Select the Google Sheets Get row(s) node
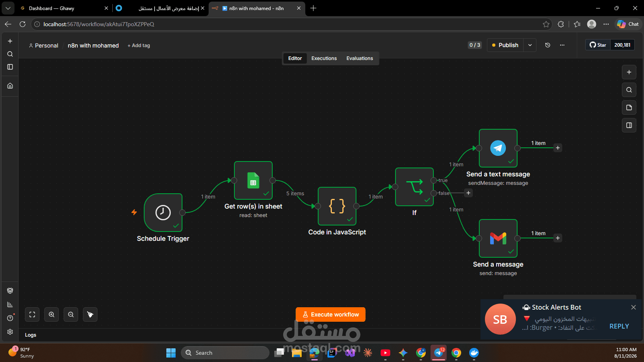This screenshot has width=644, height=362. 253,180
